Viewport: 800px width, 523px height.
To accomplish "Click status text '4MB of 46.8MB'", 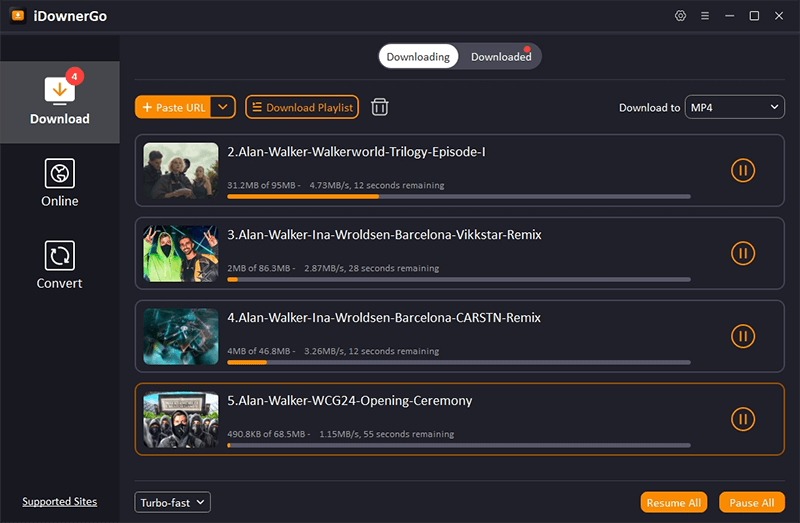I will [x=259, y=351].
